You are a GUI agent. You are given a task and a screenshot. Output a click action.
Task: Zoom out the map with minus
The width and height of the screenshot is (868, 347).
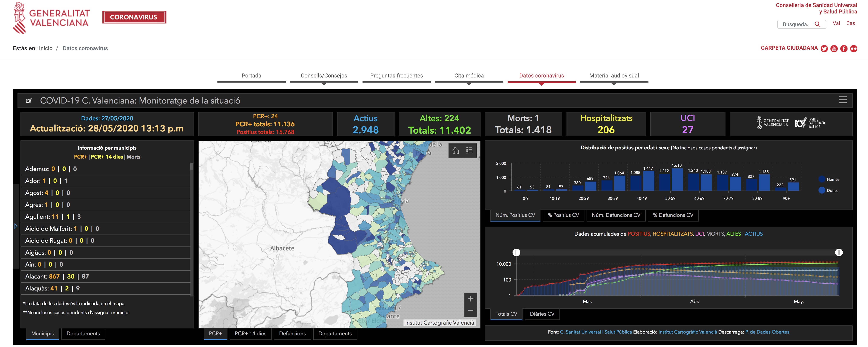pyautogui.click(x=470, y=310)
